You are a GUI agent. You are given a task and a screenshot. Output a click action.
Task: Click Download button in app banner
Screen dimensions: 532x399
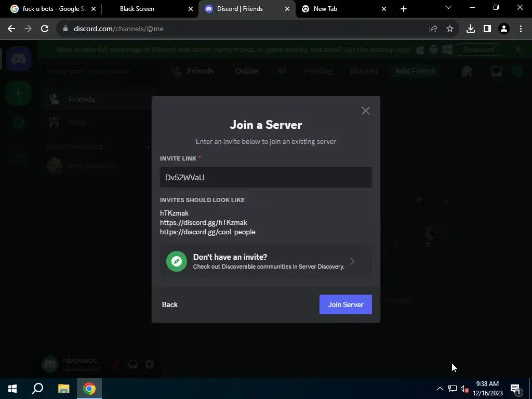(478, 49)
